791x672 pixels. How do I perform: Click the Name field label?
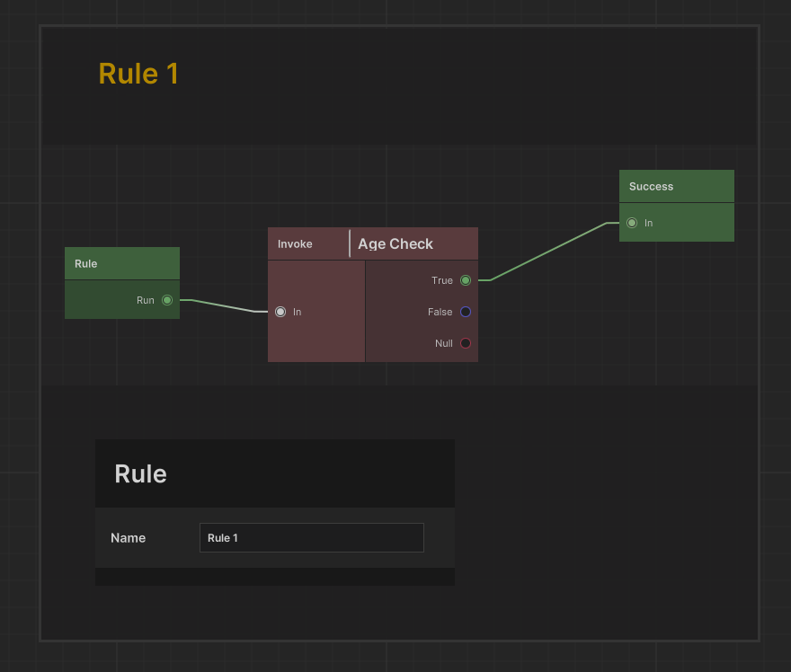128,537
